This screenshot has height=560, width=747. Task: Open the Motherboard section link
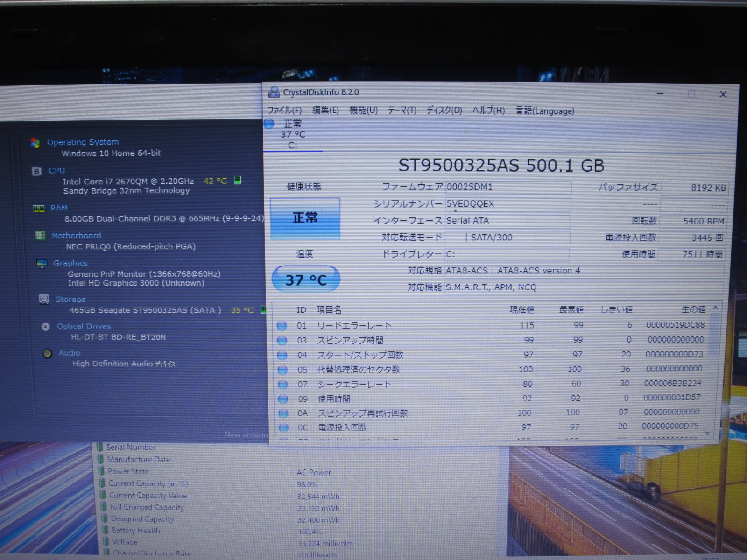[76, 236]
